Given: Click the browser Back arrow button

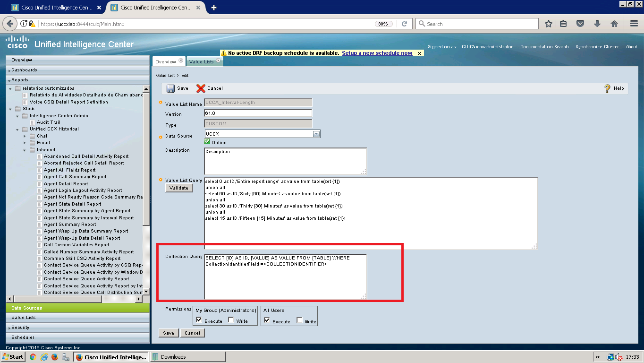Looking at the screenshot, I should point(9,24).
